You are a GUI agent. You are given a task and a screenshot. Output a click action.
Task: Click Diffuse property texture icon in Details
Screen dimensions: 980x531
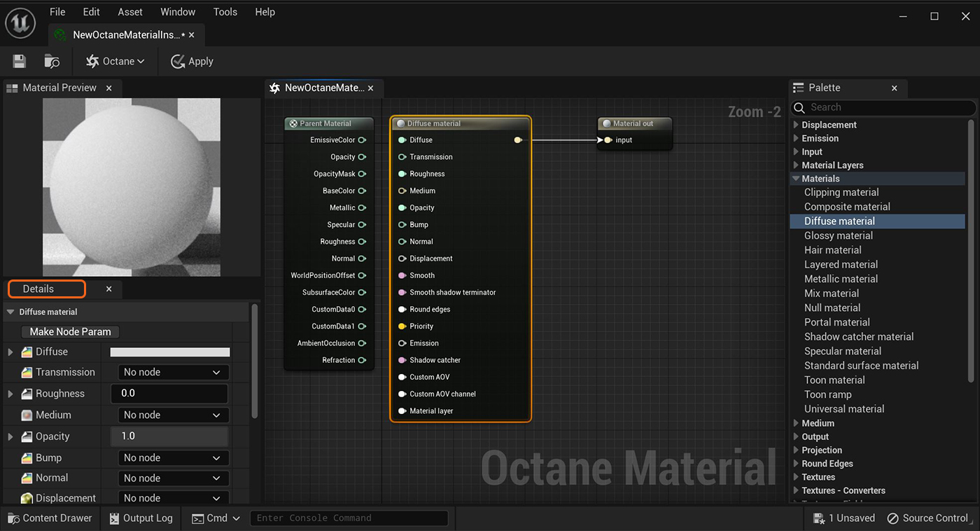tap(27, 352)
